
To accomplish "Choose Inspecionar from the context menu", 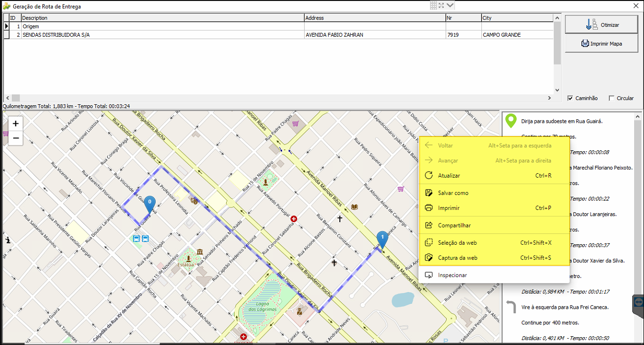I will click(x=494, y=275).
